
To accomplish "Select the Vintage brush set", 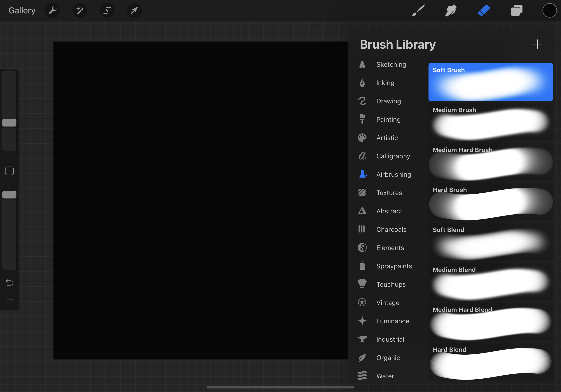I will [388, 303].
